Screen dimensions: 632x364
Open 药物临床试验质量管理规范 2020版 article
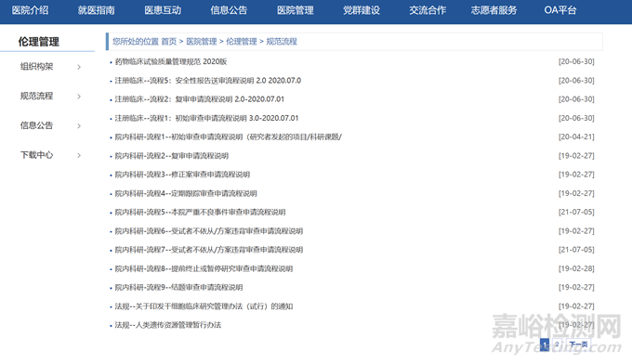(171, 61)
